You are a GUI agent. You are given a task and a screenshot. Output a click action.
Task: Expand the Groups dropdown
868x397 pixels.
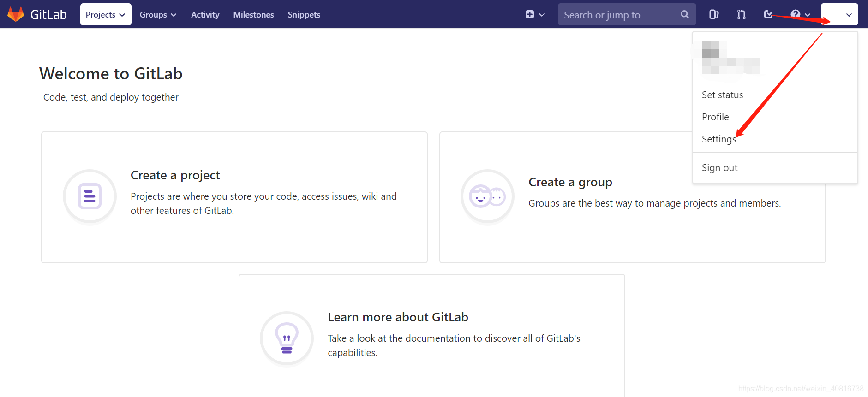(158, 14)
